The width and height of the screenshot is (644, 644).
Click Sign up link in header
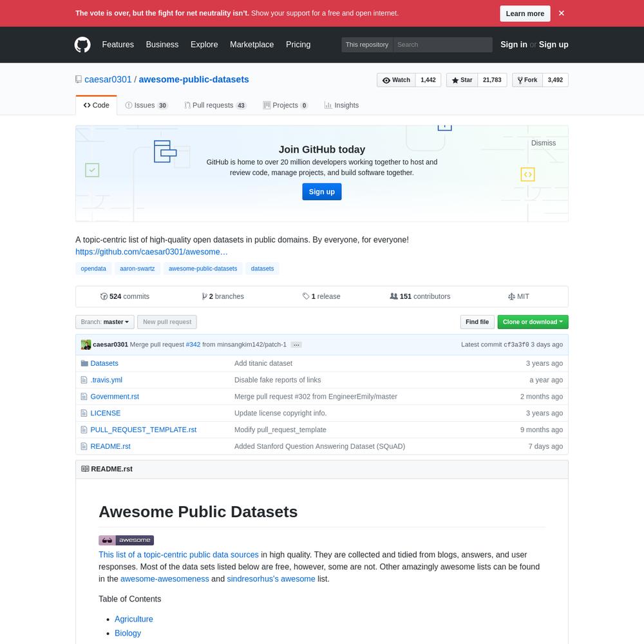(554, 44)
